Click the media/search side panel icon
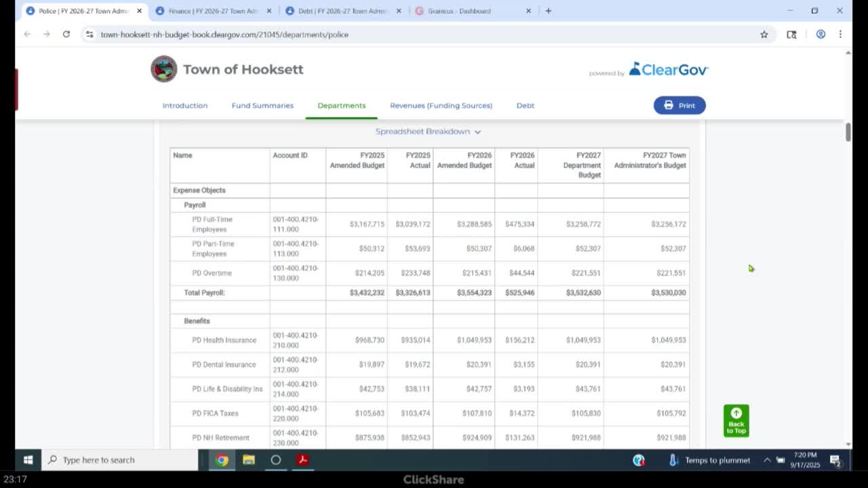This screenshot has height=488, width=868. [791, 35]
